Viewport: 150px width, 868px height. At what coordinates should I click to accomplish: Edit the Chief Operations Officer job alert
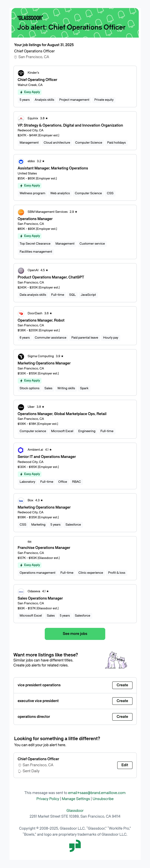click(125, 765)
